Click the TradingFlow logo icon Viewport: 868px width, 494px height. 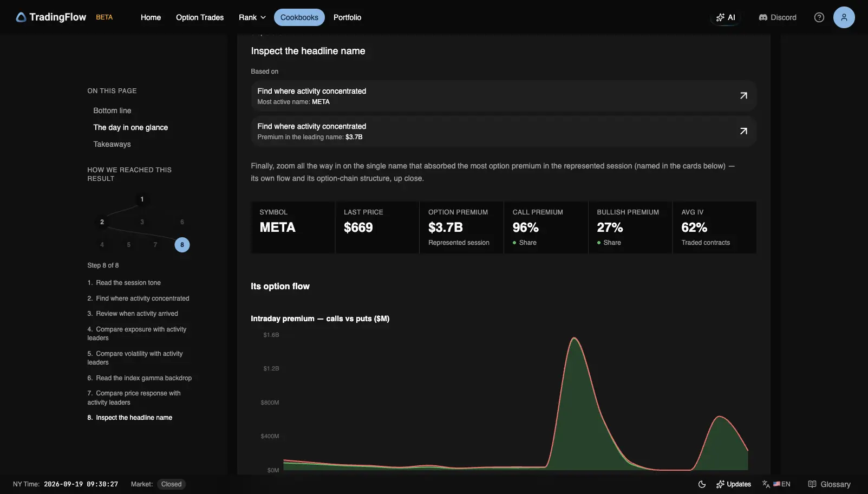[21, 17]
